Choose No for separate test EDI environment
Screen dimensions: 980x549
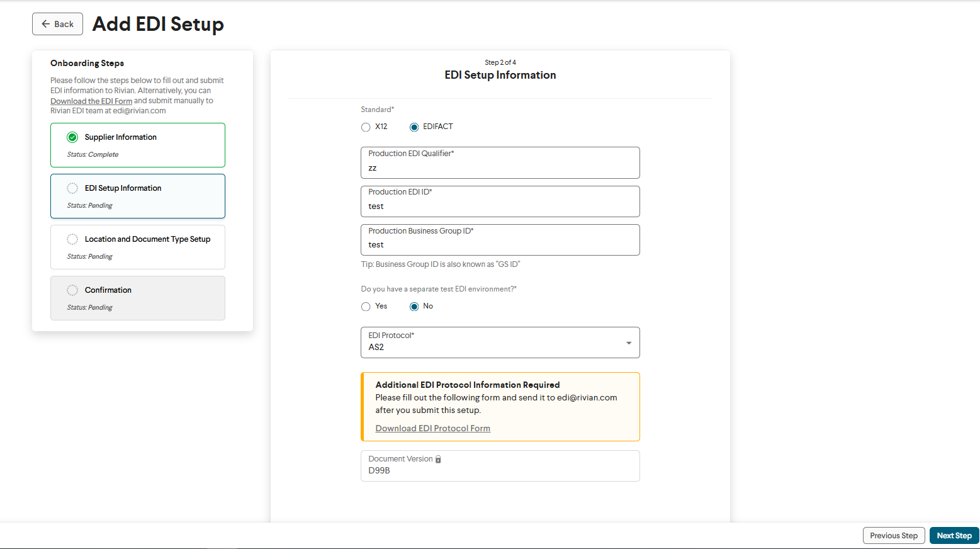414,307
